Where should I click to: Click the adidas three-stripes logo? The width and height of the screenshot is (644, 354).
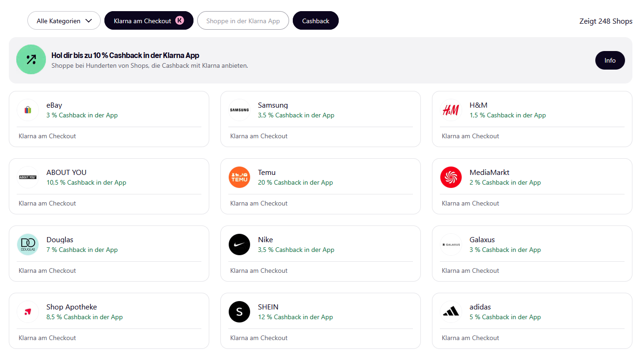pyautogui.click(x=451, y=312)
